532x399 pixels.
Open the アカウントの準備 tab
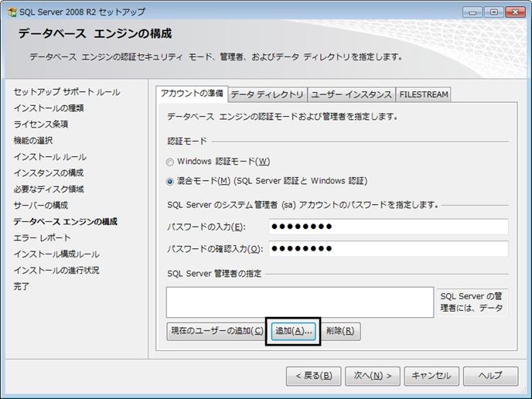click(x=192, y=94)
